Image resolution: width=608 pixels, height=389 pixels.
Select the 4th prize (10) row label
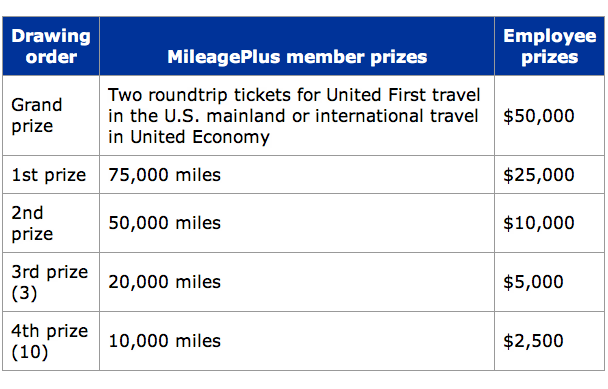pos(51,341)
